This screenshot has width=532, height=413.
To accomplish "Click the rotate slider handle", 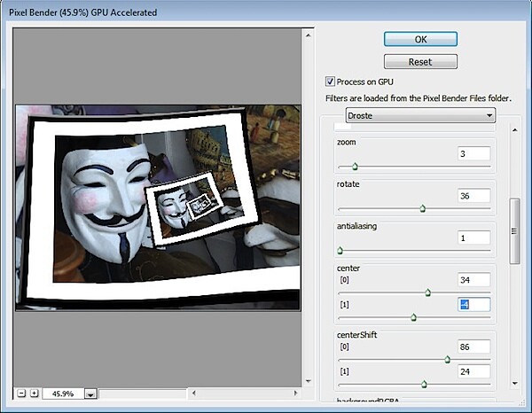I will 422,208.
